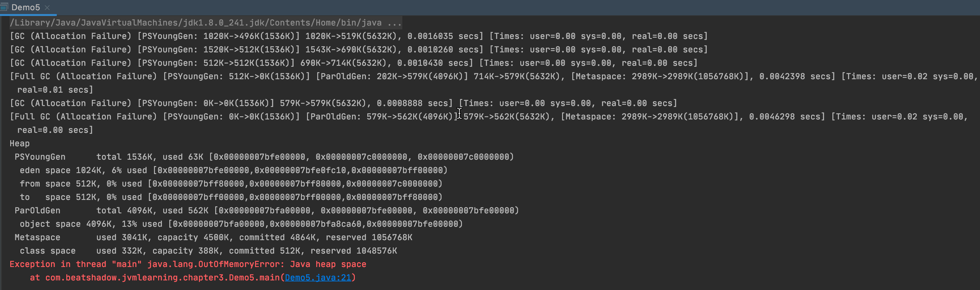This screenshot has width=980, height=290.
Task: Click the first Full GC log line
Action: tap(457, 77)
